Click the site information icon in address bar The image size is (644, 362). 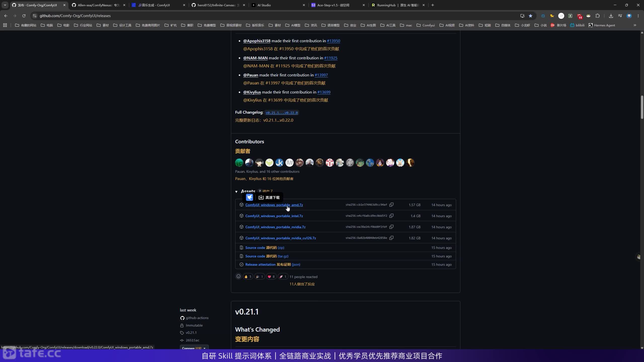tap(35, 16)
